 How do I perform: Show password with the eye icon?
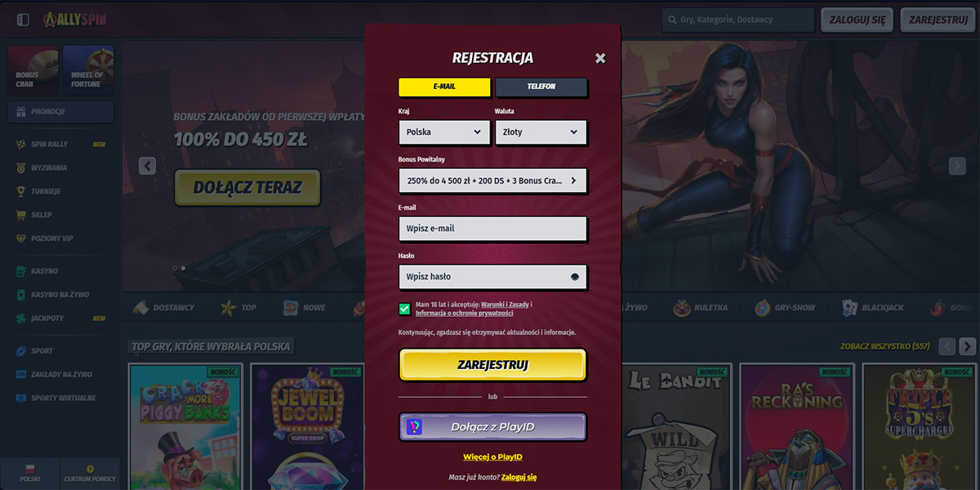coord(575,277)
